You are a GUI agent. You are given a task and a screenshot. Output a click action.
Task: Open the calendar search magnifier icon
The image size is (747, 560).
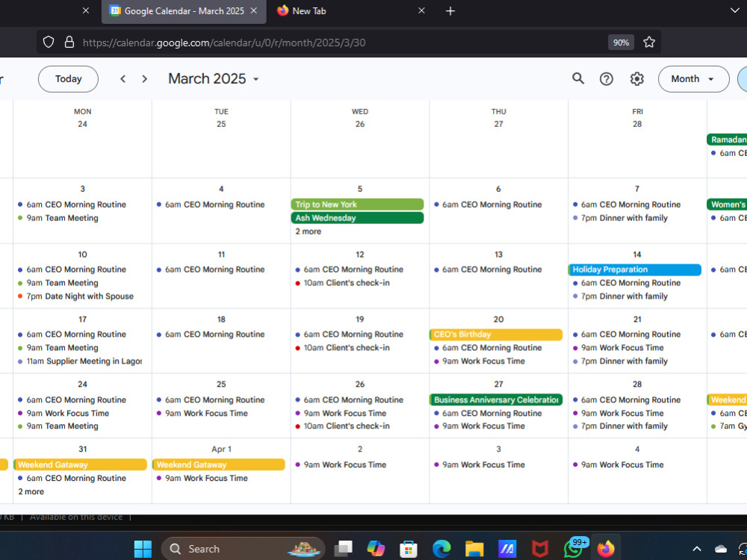point(578,78)
